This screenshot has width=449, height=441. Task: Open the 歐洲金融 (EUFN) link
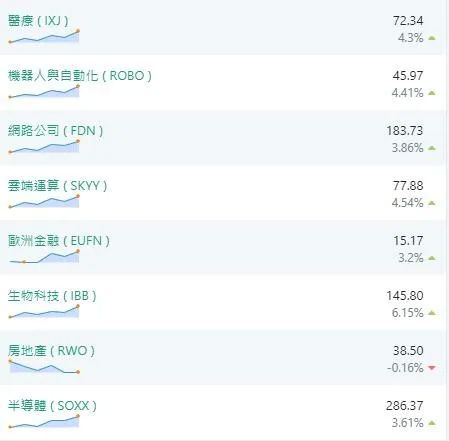(59, 241)
